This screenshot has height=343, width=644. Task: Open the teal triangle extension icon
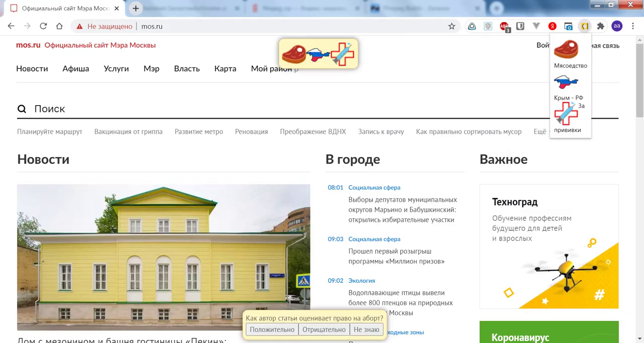tap(472, 26)
